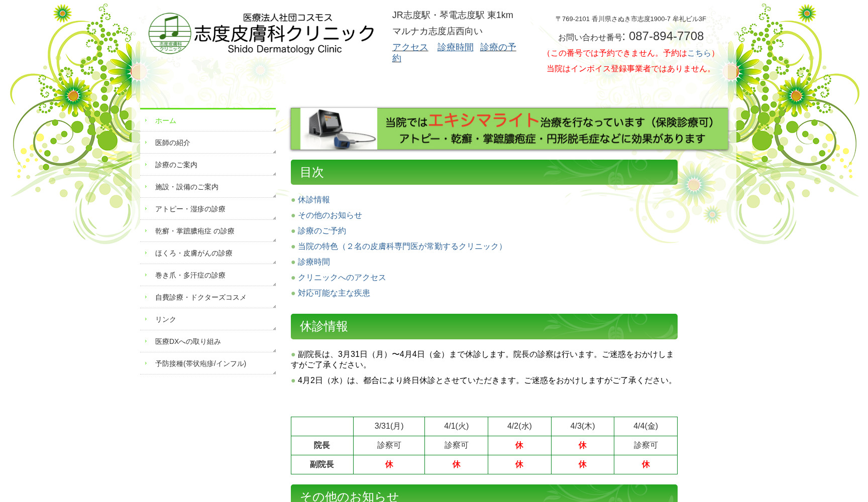Image resolution: width=868 pixels, height=502 pixels.
Task: Open ほくろ・皮膚がんの診療 page
Action: [x=193, y=253]
